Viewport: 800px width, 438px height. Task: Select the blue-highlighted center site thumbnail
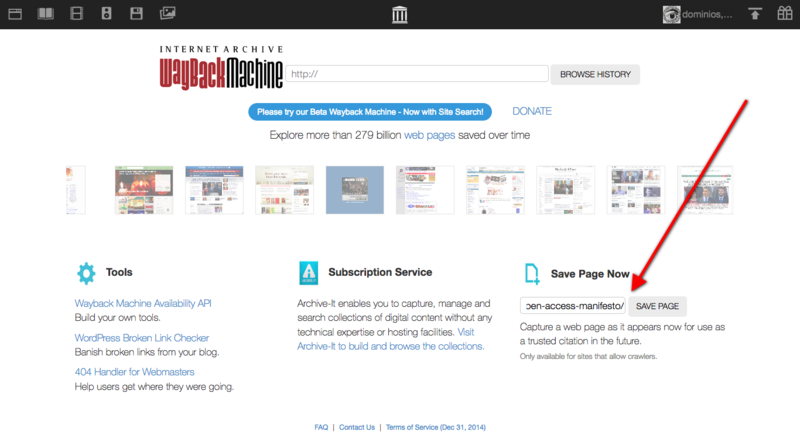[355, 190]
